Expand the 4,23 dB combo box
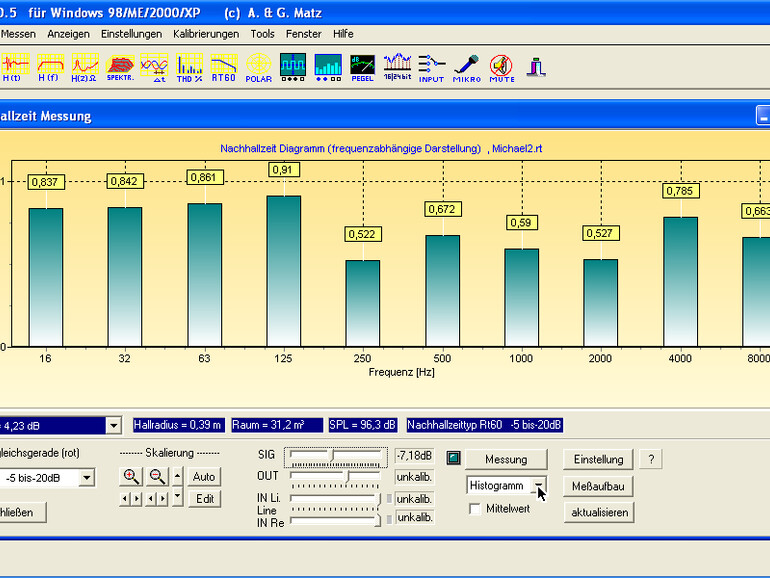Screen dimensions: 770x578 click(113, 425)
